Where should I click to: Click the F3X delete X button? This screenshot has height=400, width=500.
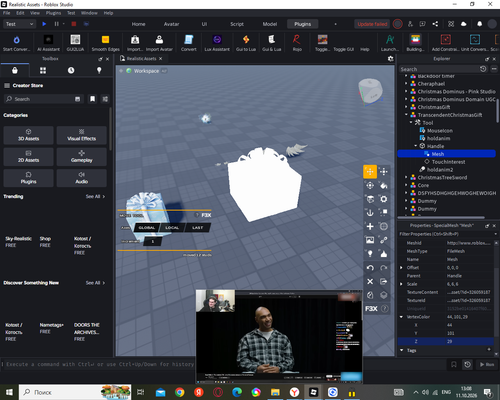[370, 282]
